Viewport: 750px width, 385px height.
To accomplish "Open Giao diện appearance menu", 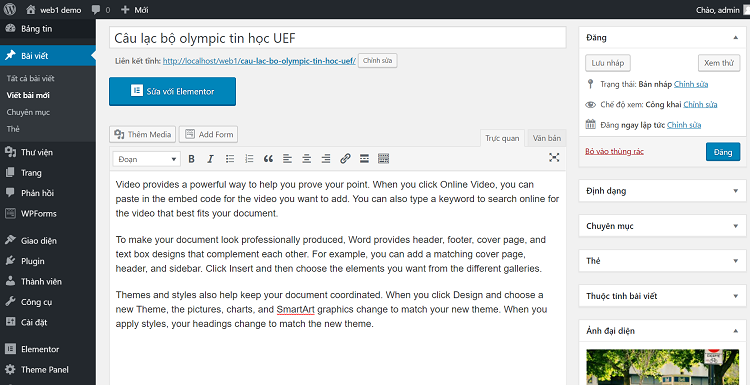I will pyautogui.click(x=48, y=241).
